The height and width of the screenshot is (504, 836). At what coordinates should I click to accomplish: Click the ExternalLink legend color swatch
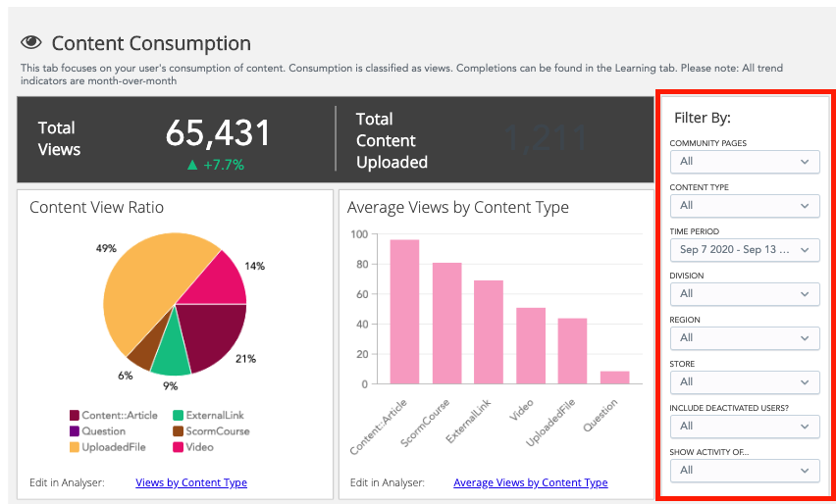178,416
